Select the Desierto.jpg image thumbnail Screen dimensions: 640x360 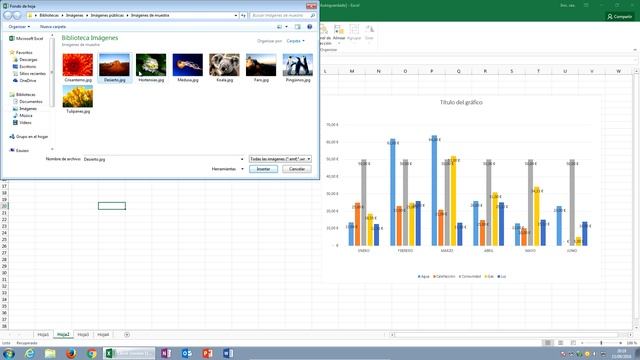114,65
